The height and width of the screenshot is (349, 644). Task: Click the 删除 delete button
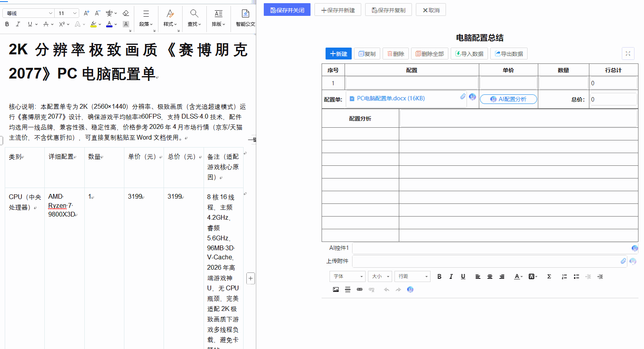396,54
